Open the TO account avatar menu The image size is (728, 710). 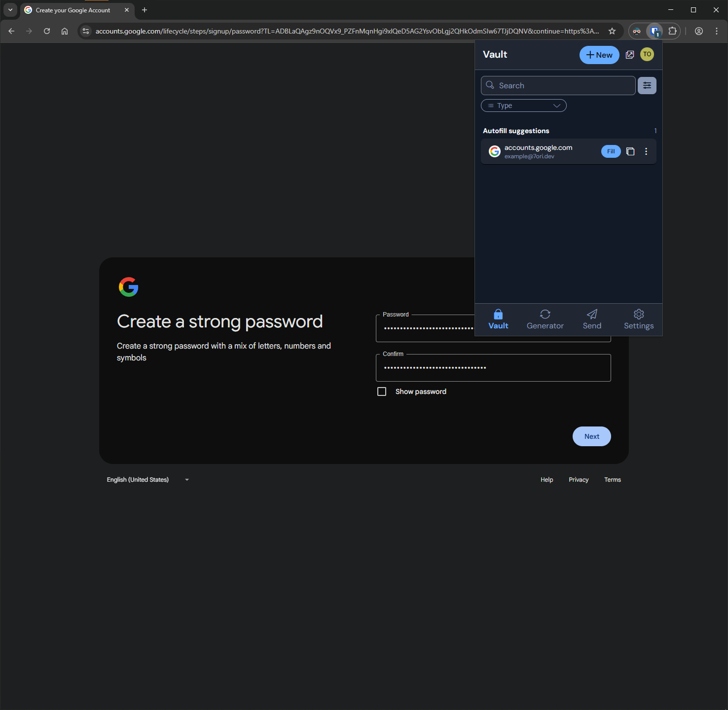click(647, 55)
